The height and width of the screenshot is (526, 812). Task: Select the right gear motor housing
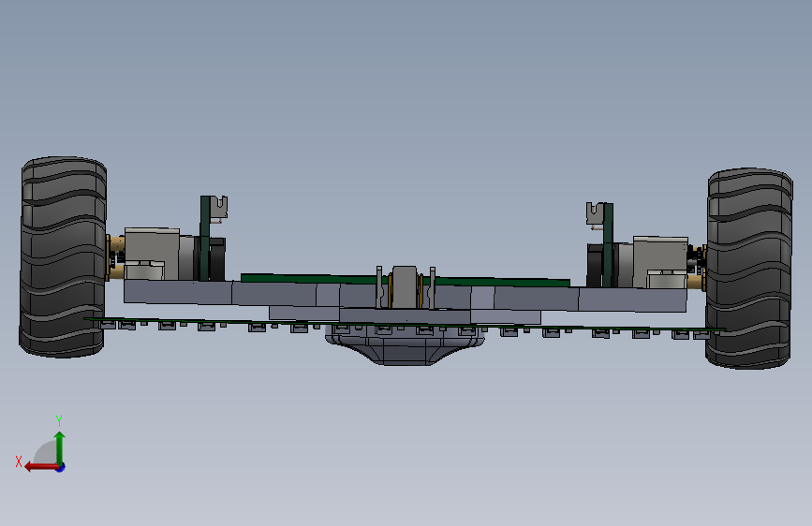tap(660, 262)
